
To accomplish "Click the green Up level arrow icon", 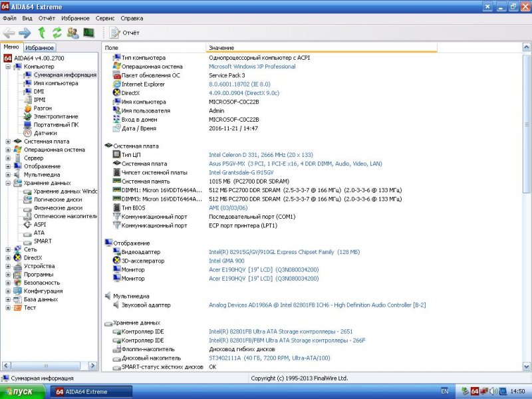I will pyautogui.click(x=42, y=33).
